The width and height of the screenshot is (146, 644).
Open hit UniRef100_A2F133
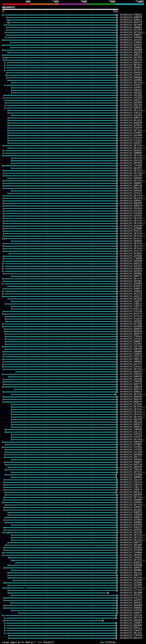(131, 598)
